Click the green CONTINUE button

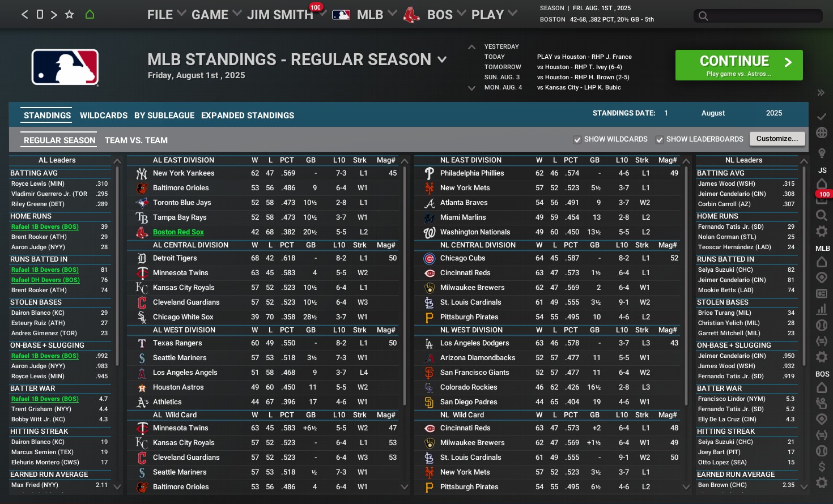click(739, 65)
